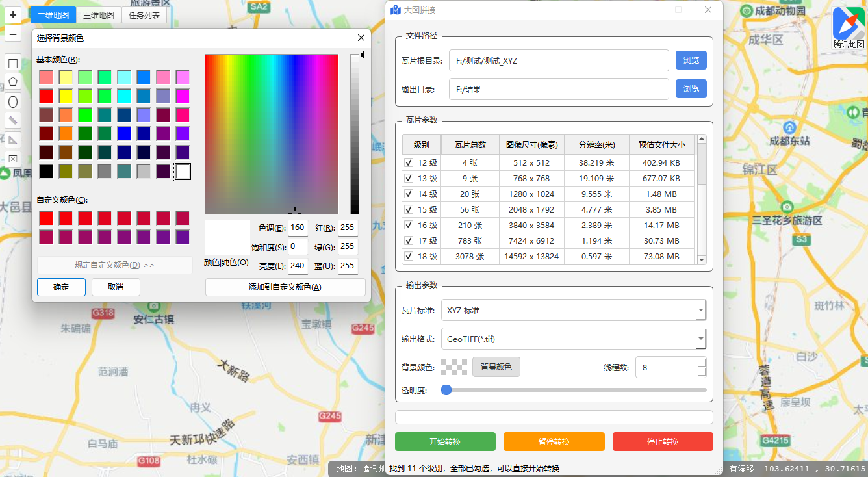Image resolution: width=868 pixels, height=477 pixels.
Task: Click the 线程数 spinner arrows
Action: tap(701, 367)
